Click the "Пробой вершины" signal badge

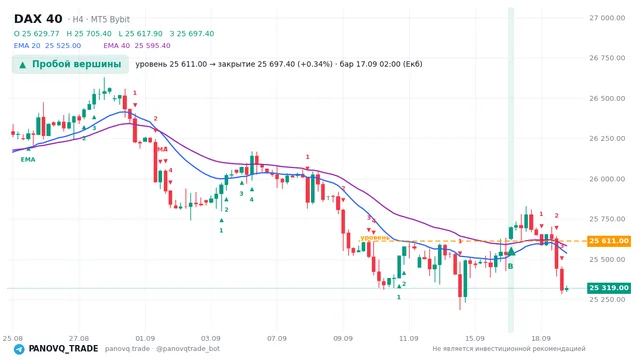[70, 64]
